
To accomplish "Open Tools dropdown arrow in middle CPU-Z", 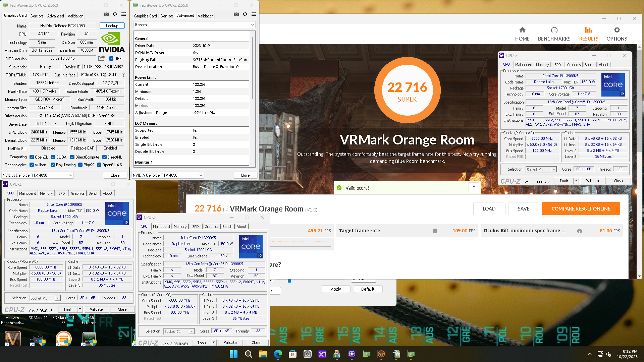I will [214, 343].
